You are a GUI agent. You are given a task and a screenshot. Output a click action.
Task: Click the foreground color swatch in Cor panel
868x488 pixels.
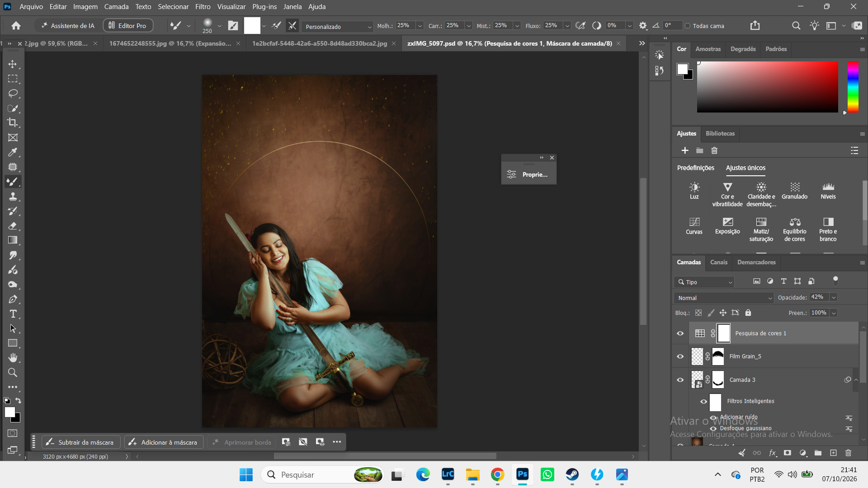pos(682,69)
